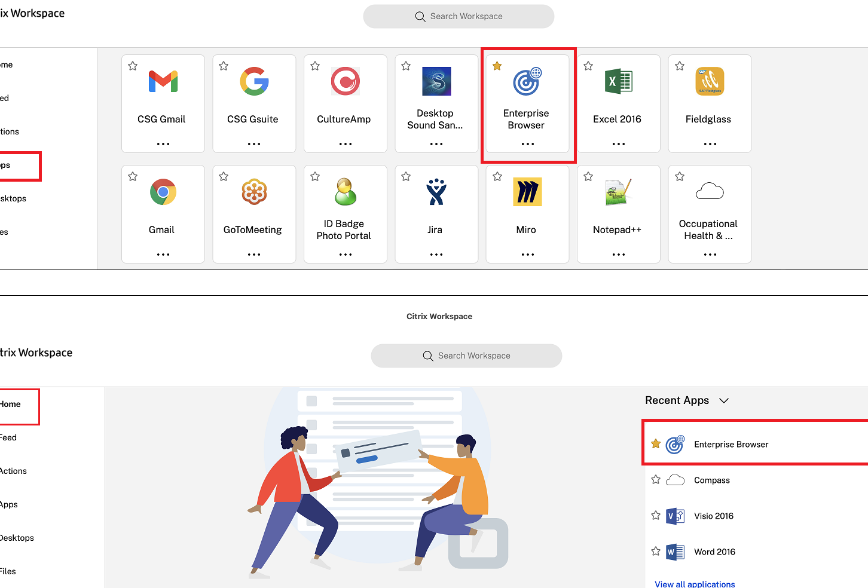The image size is (868, 588).
Task: Expand the Recent Apps dropdown chevron
Action: pyautogui.click(x=724, y=400)
